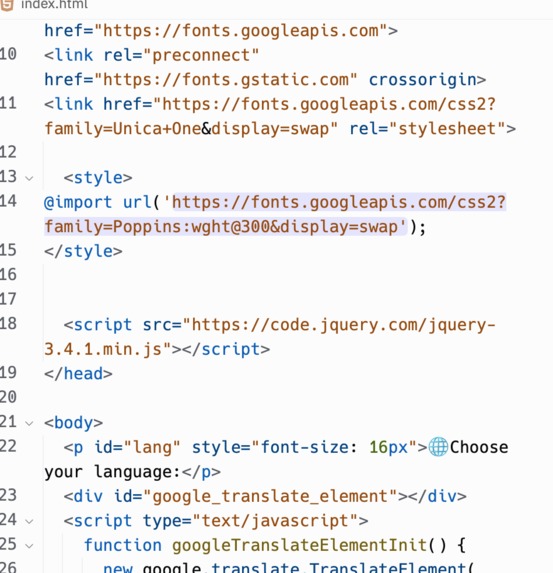Viewport: 553px width, 573px height.
Task: Click line number 11 in gutter
Action: (8, 103)
